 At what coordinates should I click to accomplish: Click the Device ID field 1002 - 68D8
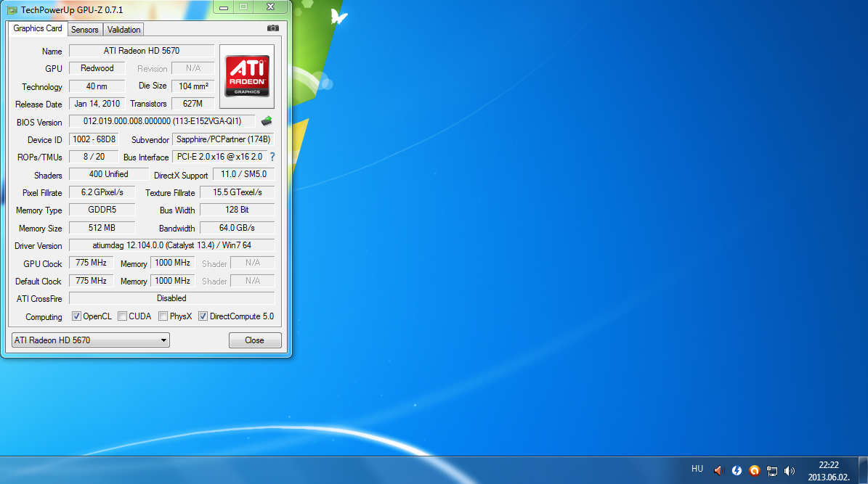(x=94, y=139)
